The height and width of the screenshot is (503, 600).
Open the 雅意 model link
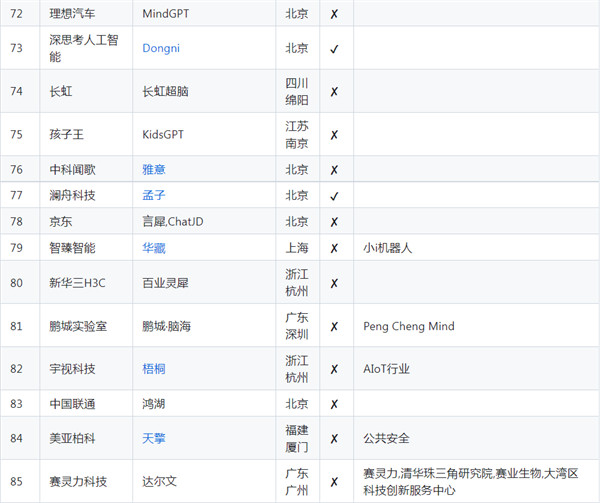tap(154, 169)
